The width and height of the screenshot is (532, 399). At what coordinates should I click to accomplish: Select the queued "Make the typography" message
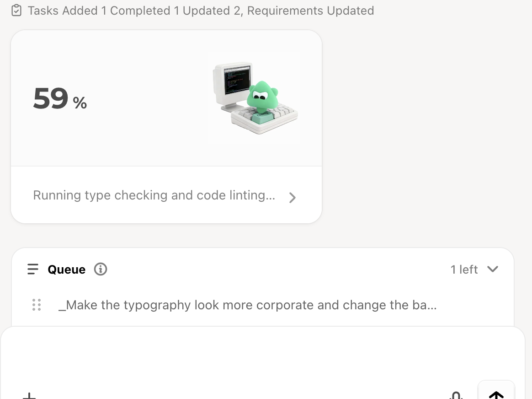point(247,305)
